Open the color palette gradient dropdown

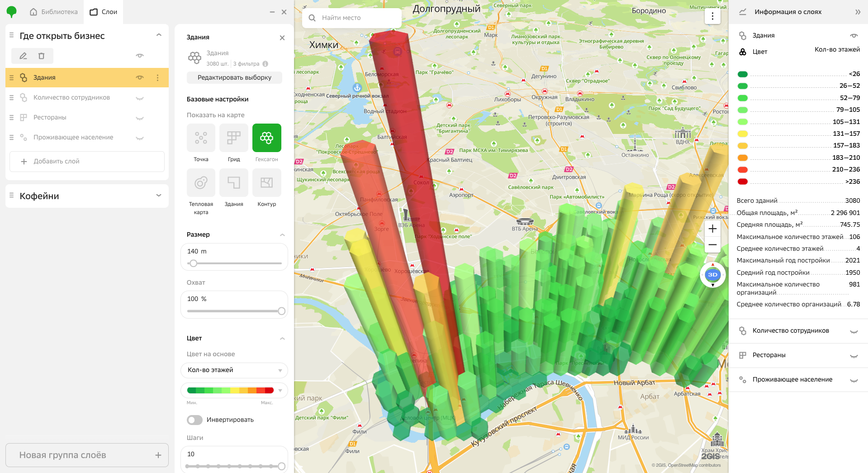click(x=234, y=390)
